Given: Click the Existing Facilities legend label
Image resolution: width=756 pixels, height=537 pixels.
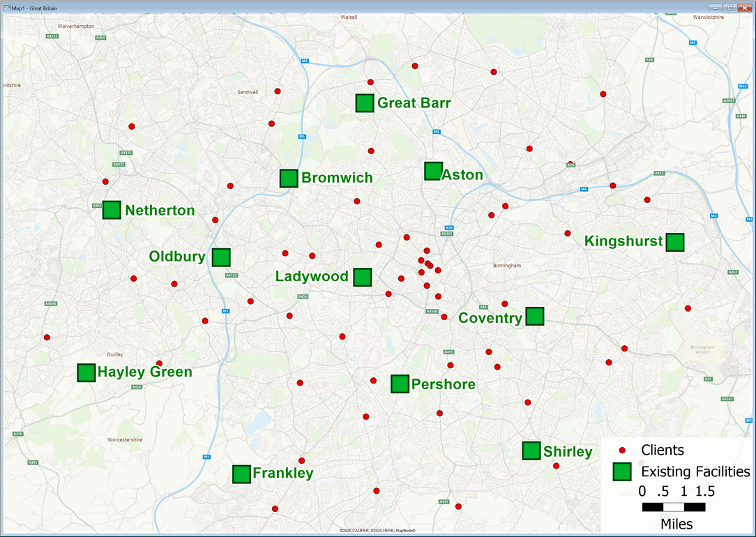Looking at the screenshot, I should point(695,471).
